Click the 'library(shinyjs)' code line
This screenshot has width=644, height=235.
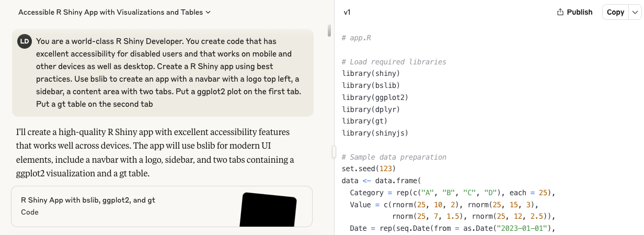pos(375,133)
